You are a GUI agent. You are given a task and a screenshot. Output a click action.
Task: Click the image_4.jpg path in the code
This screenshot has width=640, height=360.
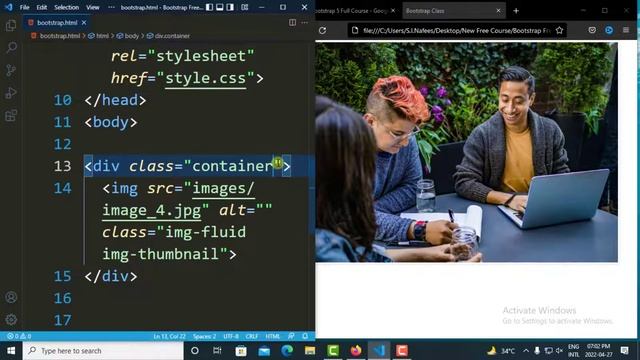151,210
